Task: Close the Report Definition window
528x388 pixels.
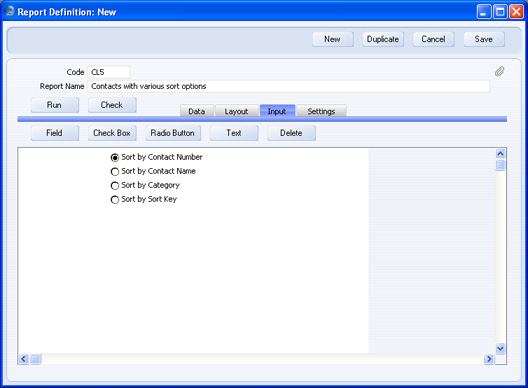Action: point(516,12)
